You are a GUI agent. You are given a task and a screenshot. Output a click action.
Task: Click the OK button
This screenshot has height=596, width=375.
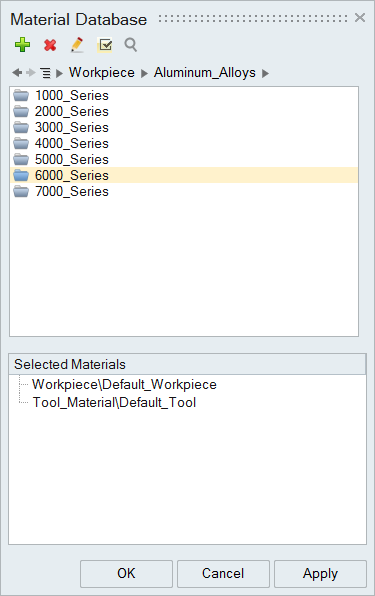coord(126,573)
